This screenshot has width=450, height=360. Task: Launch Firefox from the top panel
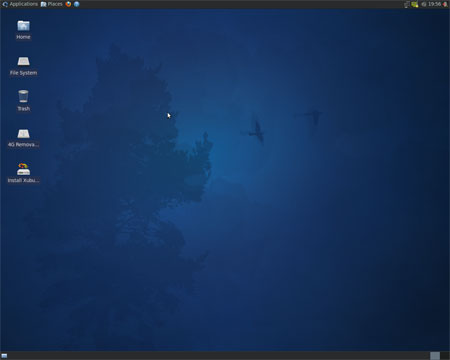(68, 4)
